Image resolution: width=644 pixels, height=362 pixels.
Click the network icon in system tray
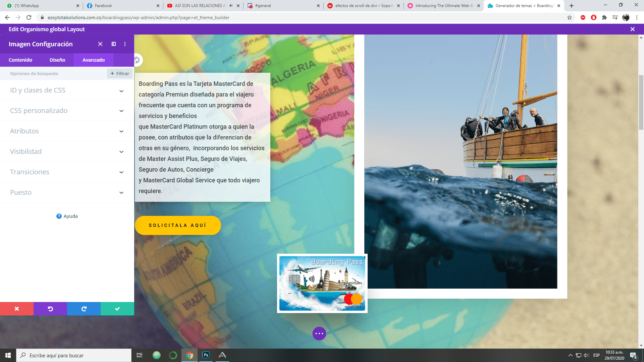click(x=579, y=355)
